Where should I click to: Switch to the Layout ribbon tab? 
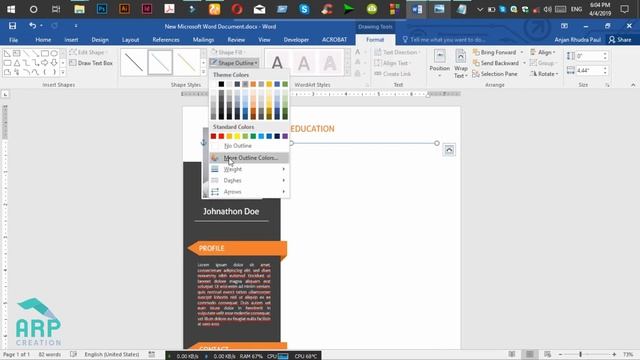coord(131,40)
